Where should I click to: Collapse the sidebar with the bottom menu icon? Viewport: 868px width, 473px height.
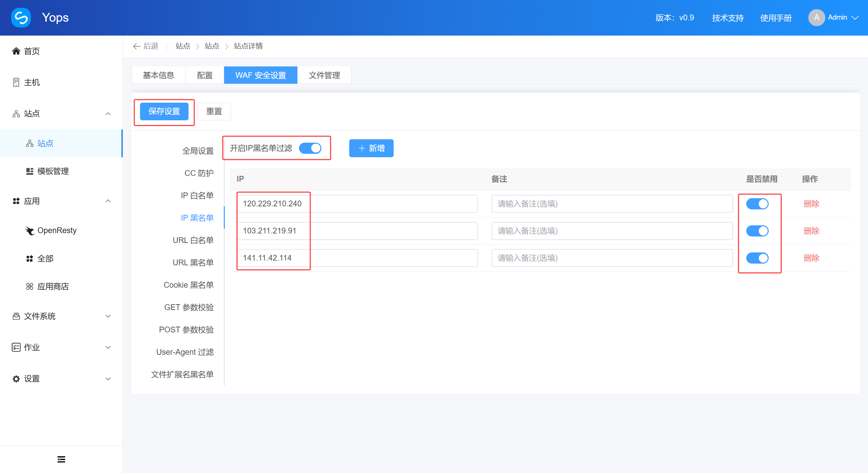click(x=61, y=459)
